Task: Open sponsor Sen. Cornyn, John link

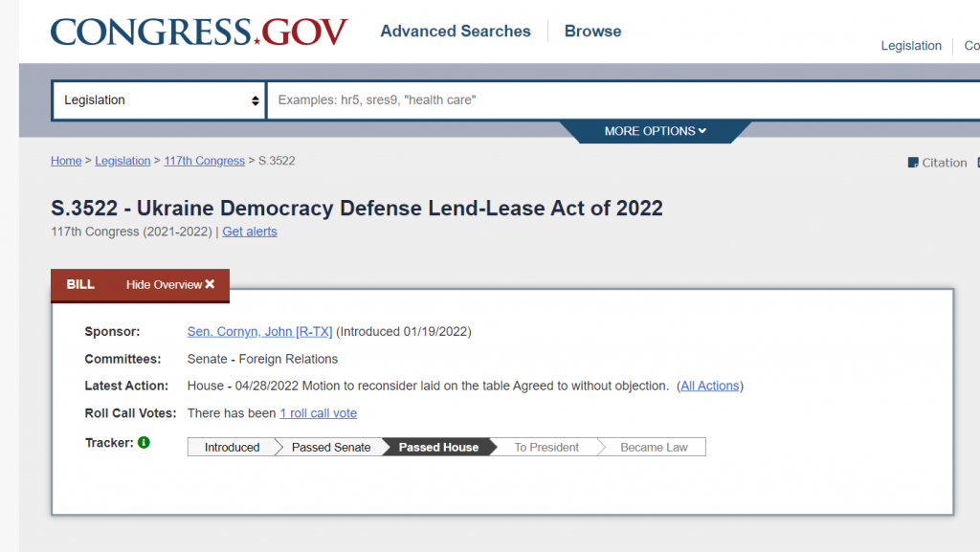Action: coord(259,332)
